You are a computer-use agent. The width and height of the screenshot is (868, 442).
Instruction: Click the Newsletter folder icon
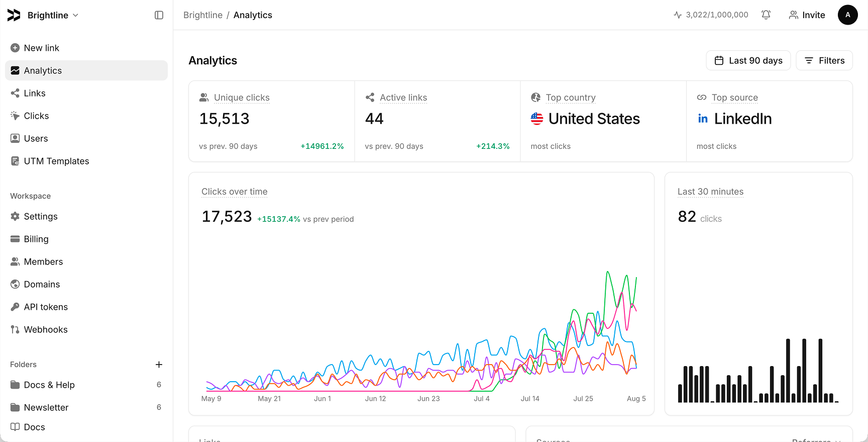[x=15, y=407]
